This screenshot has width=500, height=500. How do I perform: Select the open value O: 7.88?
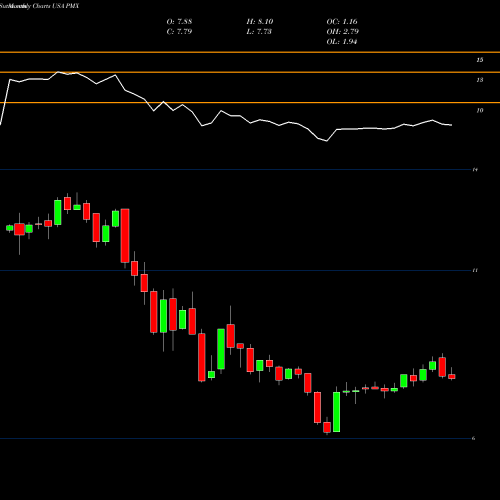coord(179,22)
